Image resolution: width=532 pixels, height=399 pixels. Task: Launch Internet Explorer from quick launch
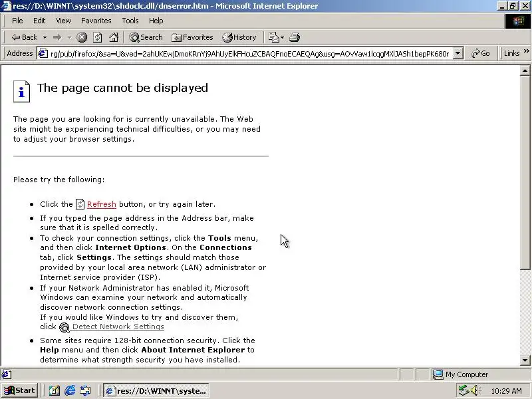tap(70, 390)
